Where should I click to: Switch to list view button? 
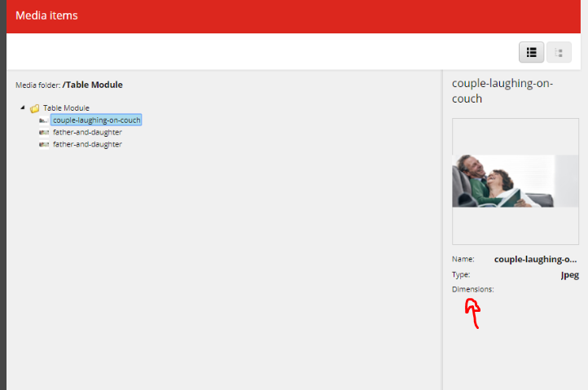(x=531, y=52)
